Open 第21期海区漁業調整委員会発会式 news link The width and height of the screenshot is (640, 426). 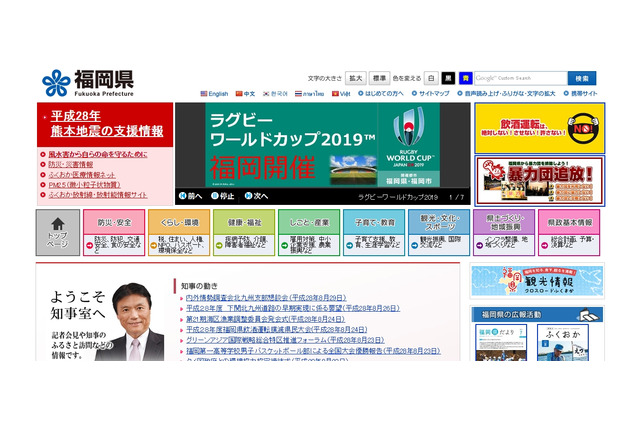pyautogui.click(x=265, y=319)
